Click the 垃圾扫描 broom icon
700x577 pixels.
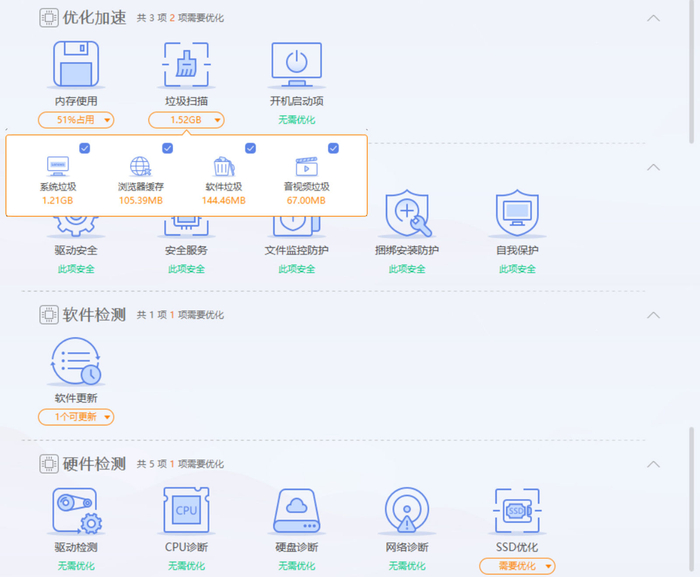(x=186, y=65)
